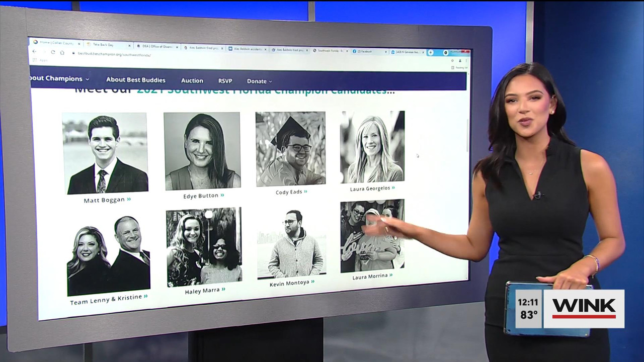Switch to the 3428 N Genesee Ave tab
This screenshot has width=644, height=362.
[x=408, y=51]
